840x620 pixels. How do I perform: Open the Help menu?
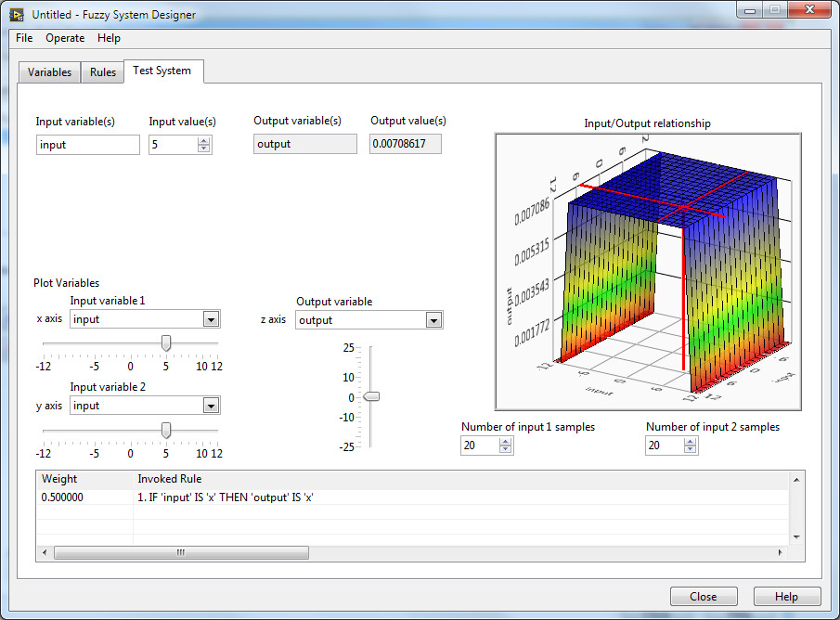click(109, 38)
